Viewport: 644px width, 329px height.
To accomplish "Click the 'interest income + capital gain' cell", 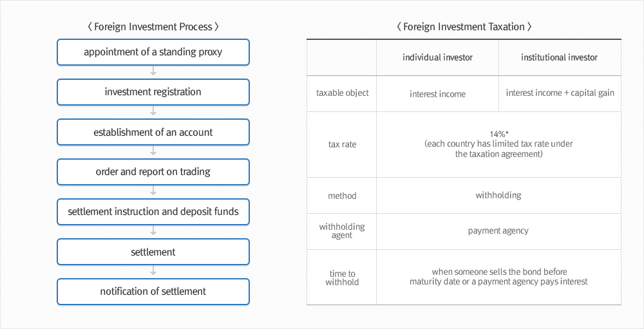I will click(560, 93).
